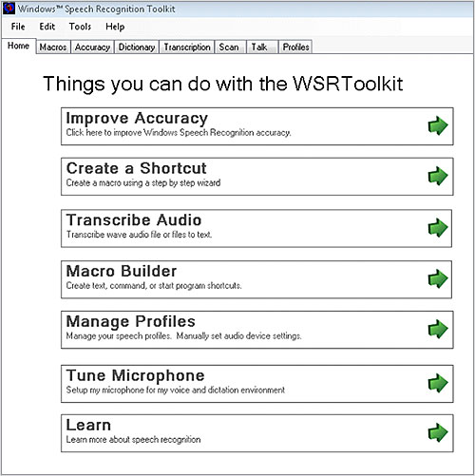
Task: Click 'Learn more about speech recognition' text
Action: click(x=133, y=440)
